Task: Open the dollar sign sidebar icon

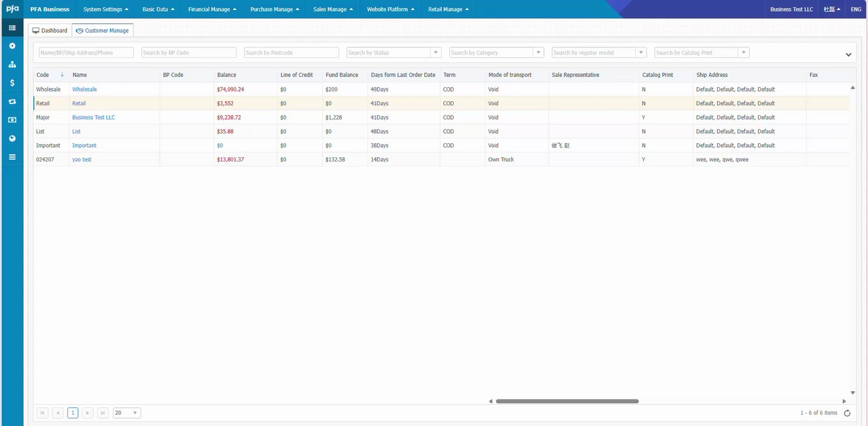Action: 12,83
